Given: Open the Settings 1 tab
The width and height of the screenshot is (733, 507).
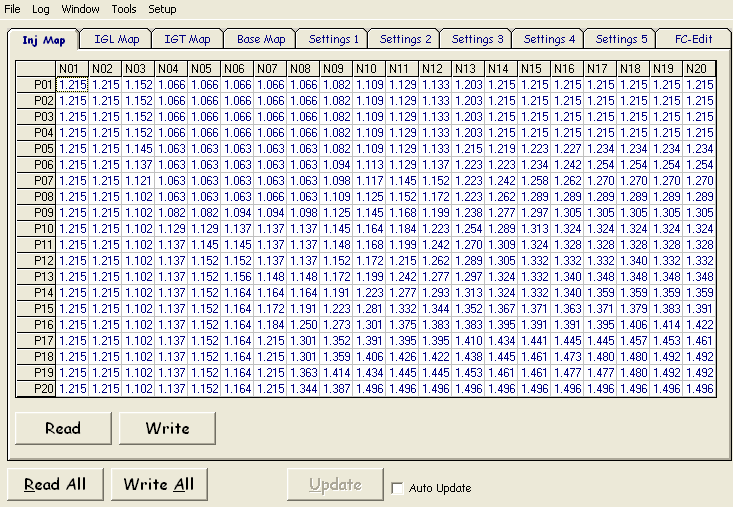Looking at the screenshot, I should (333, 39).
